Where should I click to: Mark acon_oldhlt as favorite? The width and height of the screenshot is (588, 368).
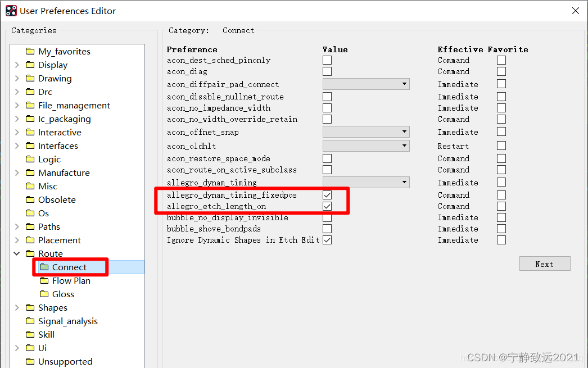pos(501,146)
